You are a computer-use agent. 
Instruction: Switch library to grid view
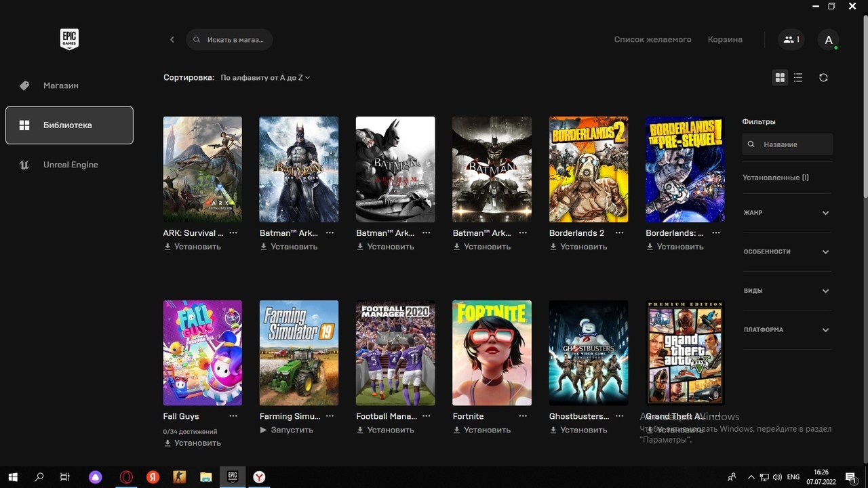coord(780,78)
